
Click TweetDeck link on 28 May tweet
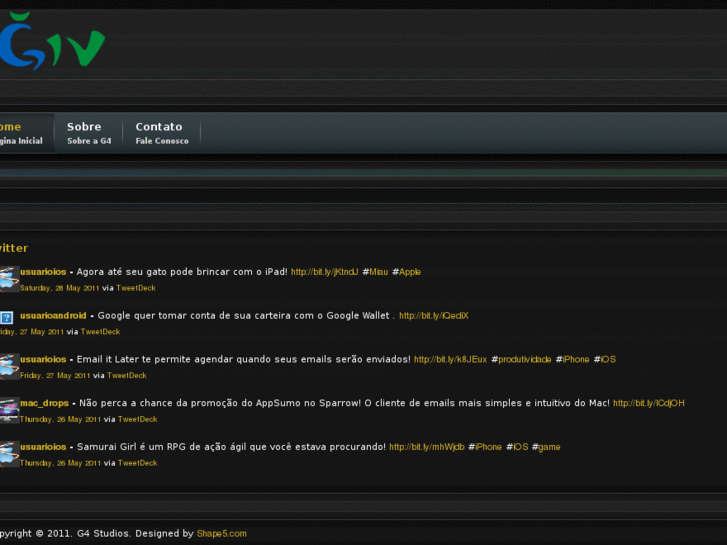136,288
